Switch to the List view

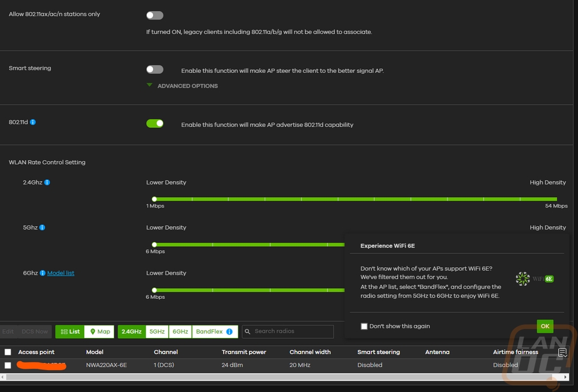click(x=70, y=331)
